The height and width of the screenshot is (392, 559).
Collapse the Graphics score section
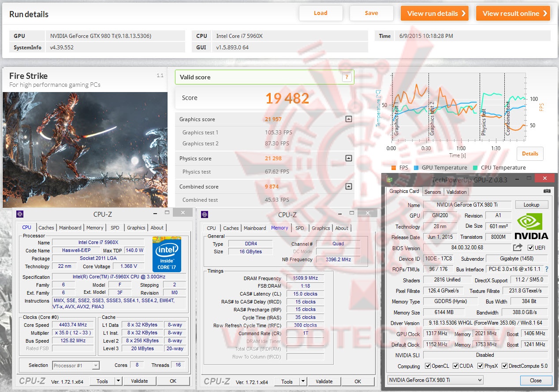pos(348,119)
